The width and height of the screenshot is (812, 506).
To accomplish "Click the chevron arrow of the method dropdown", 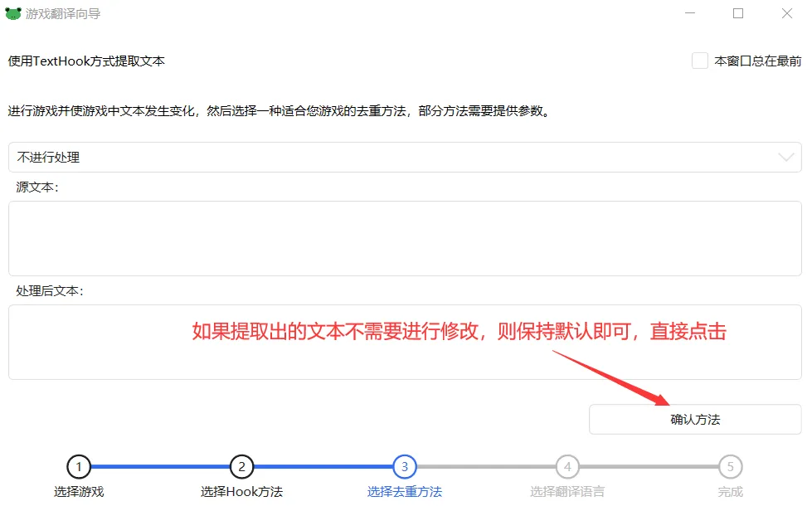I will click(785, 157).
